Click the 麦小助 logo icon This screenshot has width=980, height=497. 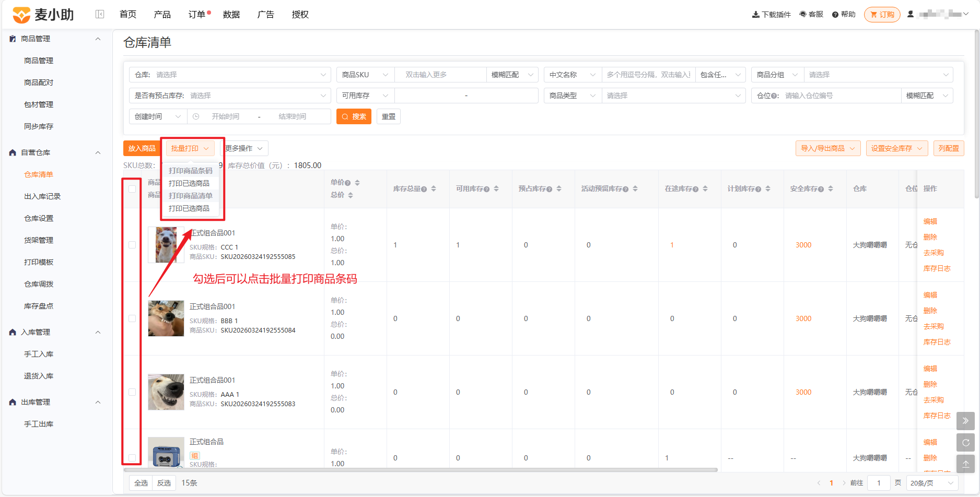[21, 15]
